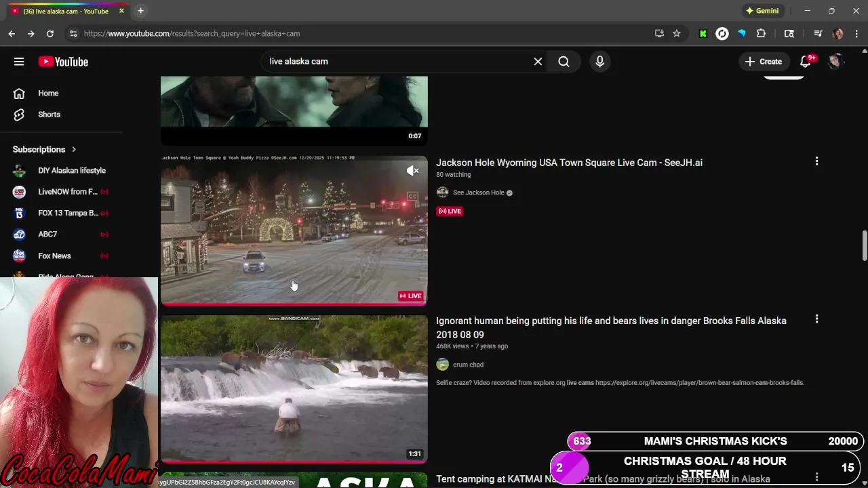Click the 80 watching text
868x488 pixels.
(453, 175)
